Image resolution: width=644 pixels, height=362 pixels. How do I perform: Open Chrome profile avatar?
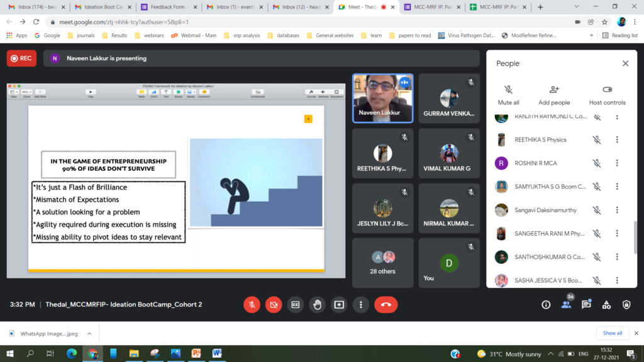(x=621, y=22)
